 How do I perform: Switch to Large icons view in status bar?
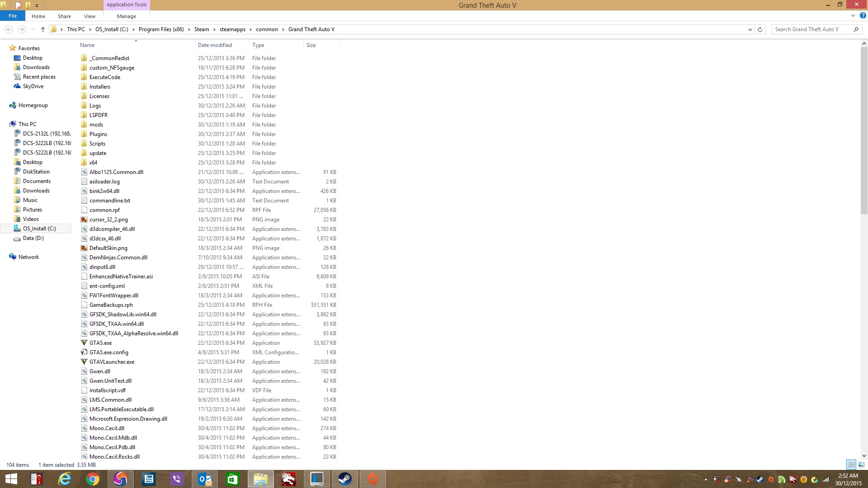pyautogui.click(x=861, y=465)
